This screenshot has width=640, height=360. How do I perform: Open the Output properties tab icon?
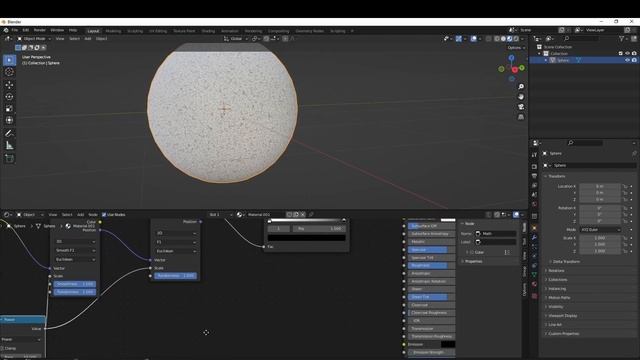[x=534, y=176]
